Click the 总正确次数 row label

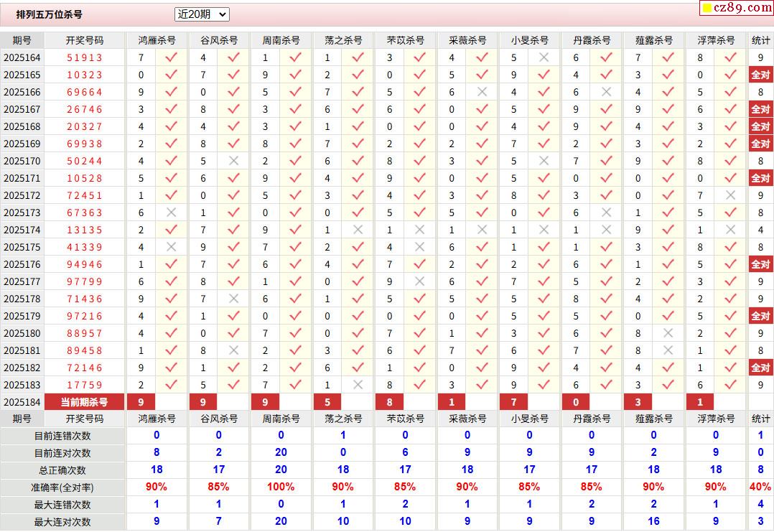click(x=62, y=470)
